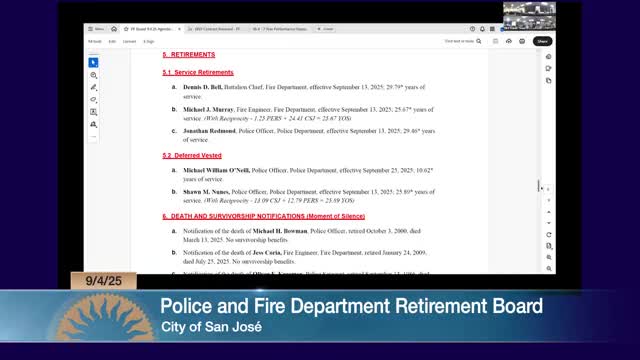Click the save document icon
Image resolution: width=640 pixels, height=360 pixels.
point(496,41)
